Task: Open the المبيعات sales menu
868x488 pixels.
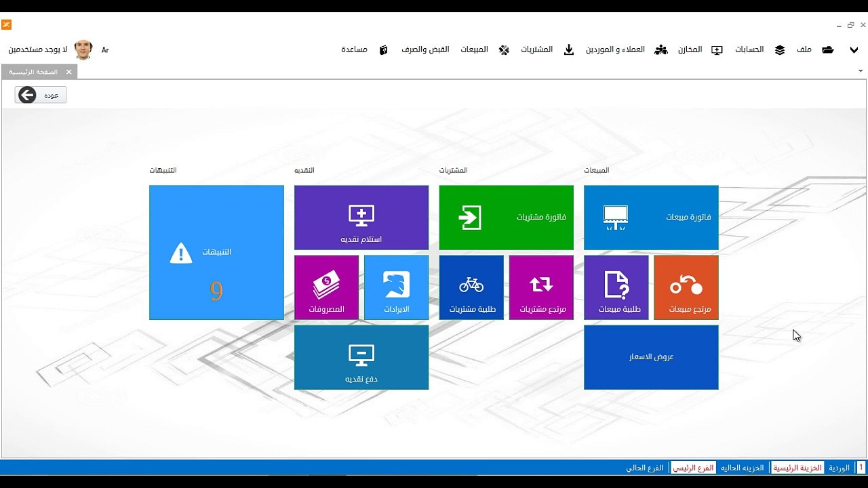Action: (x=474, y=49)
